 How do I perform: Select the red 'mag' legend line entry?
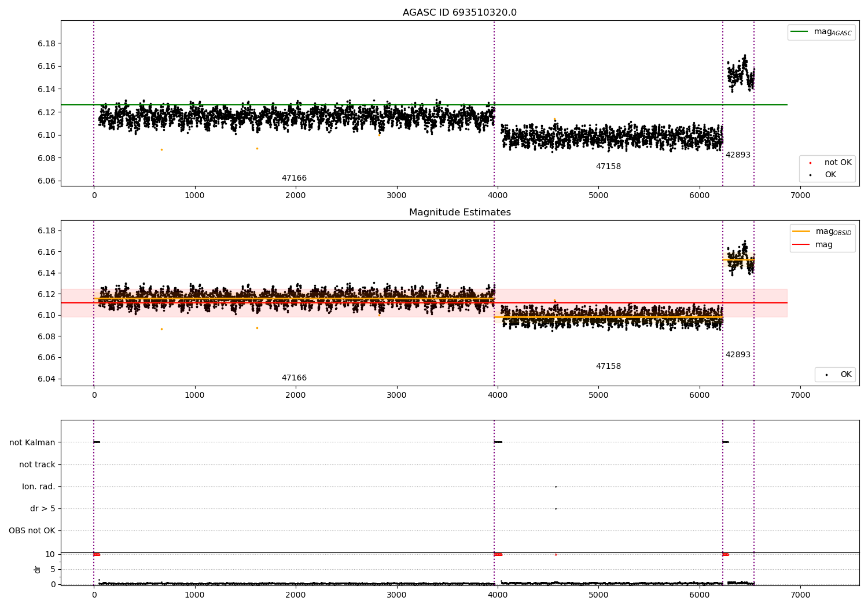[x=812, y=245]
